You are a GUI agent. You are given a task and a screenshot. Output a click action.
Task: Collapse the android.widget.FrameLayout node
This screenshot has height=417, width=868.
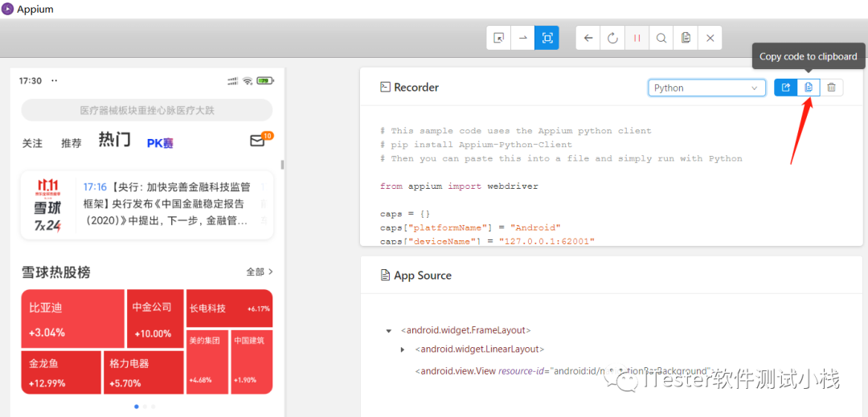tap(389, 331)
